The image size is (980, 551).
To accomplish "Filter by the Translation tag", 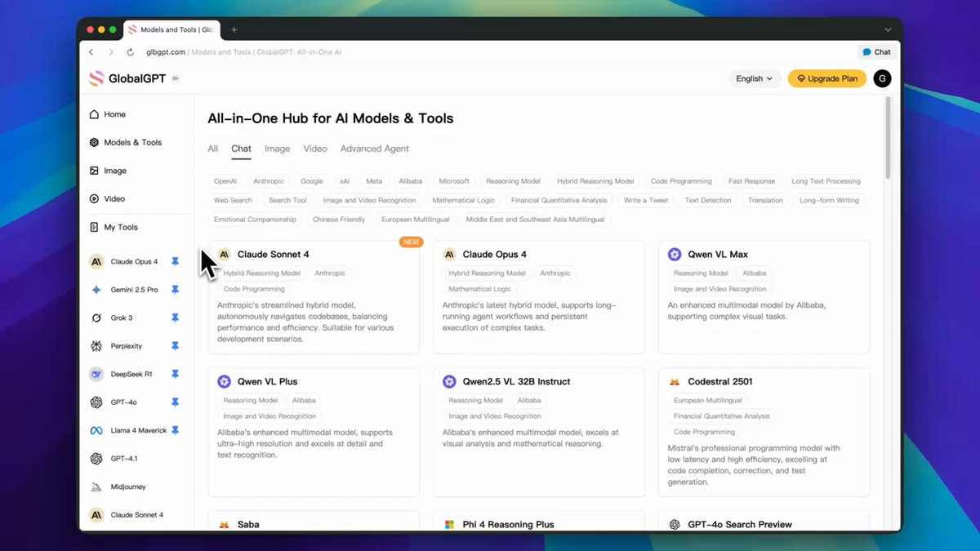I will [765, 200].
